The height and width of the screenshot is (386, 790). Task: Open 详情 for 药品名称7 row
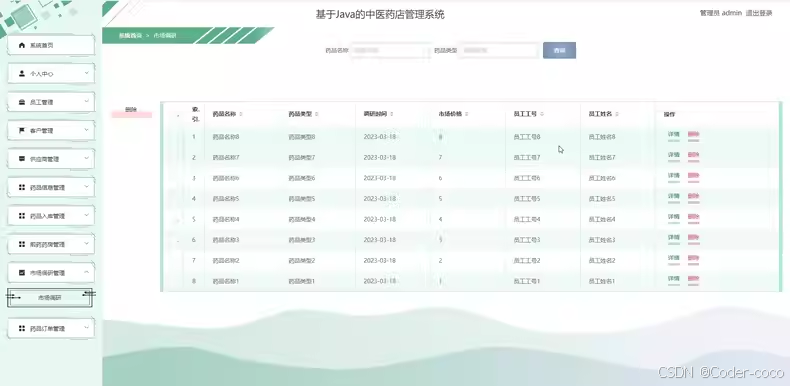tap(674, 156)
